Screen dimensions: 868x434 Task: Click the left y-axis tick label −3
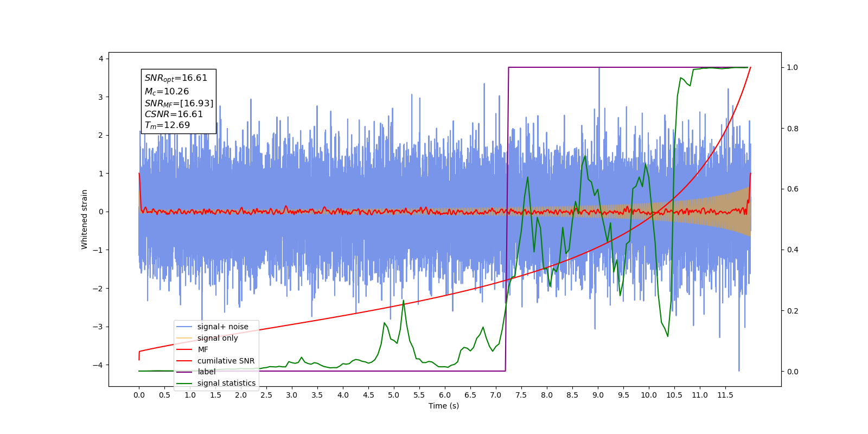point(98,327)
